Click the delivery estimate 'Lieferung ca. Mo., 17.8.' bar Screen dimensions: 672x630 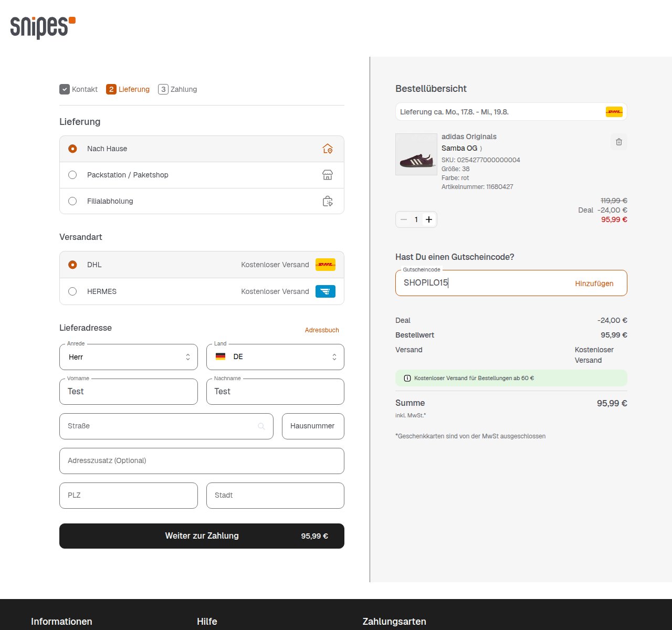pyautogui.click(x=511, y=112)
